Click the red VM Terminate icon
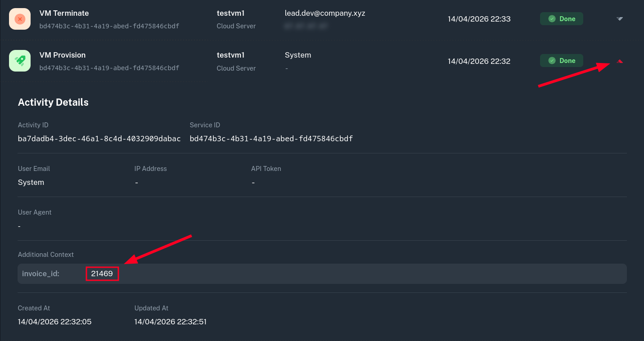Image resolution: width=644 pixels, height=341 pixels. tap(20, 19)
